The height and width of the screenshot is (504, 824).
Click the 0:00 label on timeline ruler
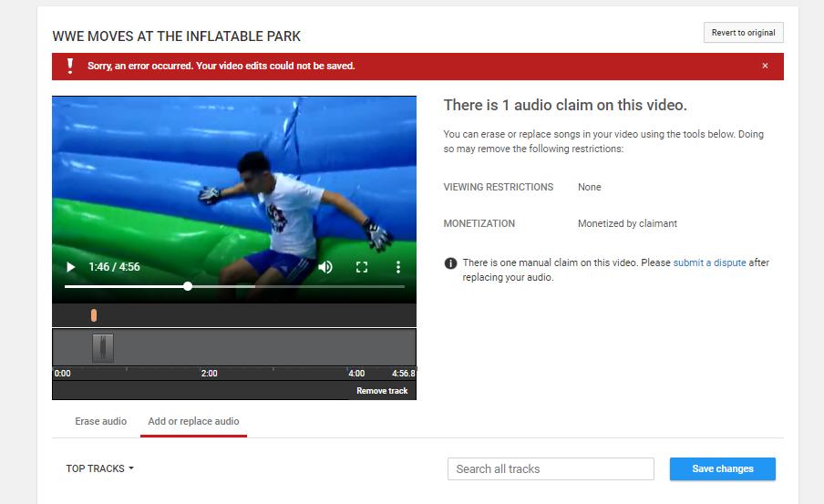[62, 374]
